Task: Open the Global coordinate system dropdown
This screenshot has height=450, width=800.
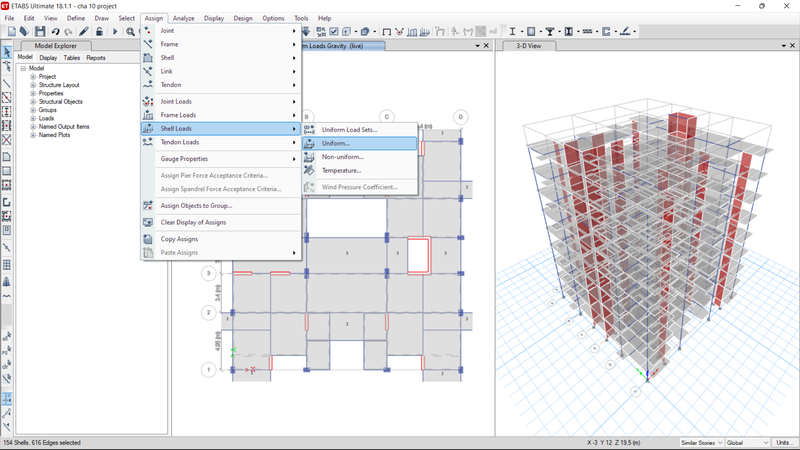Action: [x=747, y=442]
